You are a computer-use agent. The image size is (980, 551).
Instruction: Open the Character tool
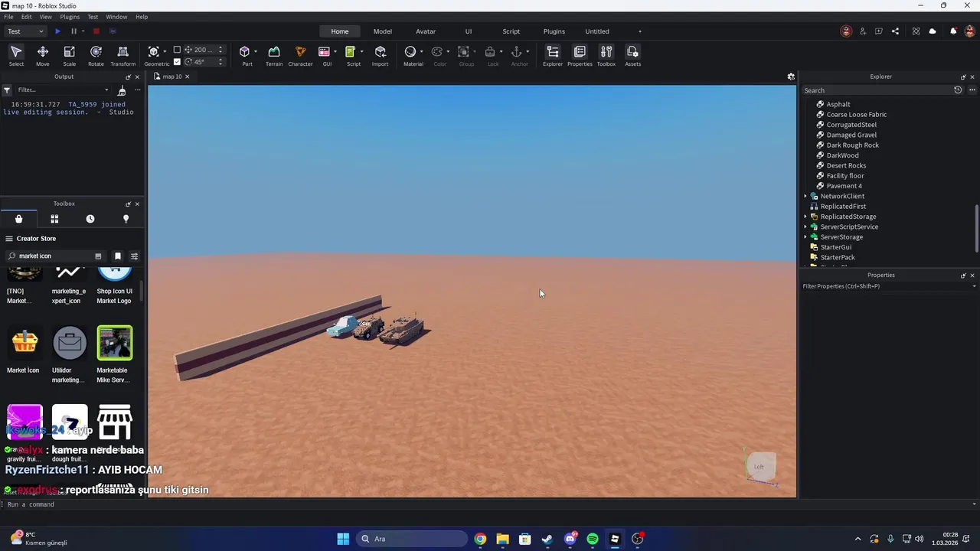(x=300, y=55)
